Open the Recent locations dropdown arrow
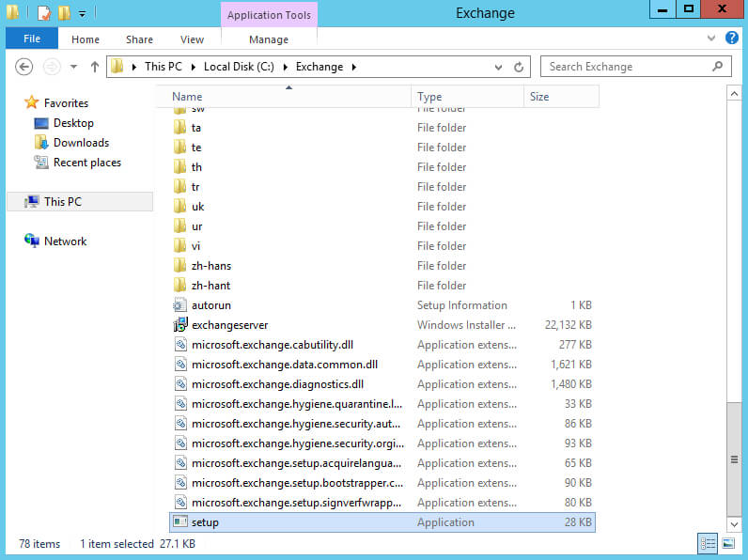 pyautogui.click(x=73, y=67)
